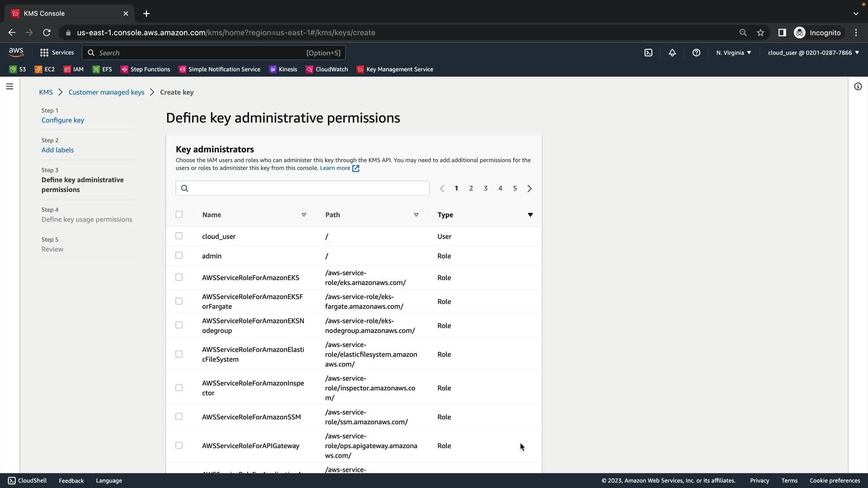Select the admin role checkbox
Image resolution: width=868 pixels, height=488 pixels.
click(x=179, y=255)
